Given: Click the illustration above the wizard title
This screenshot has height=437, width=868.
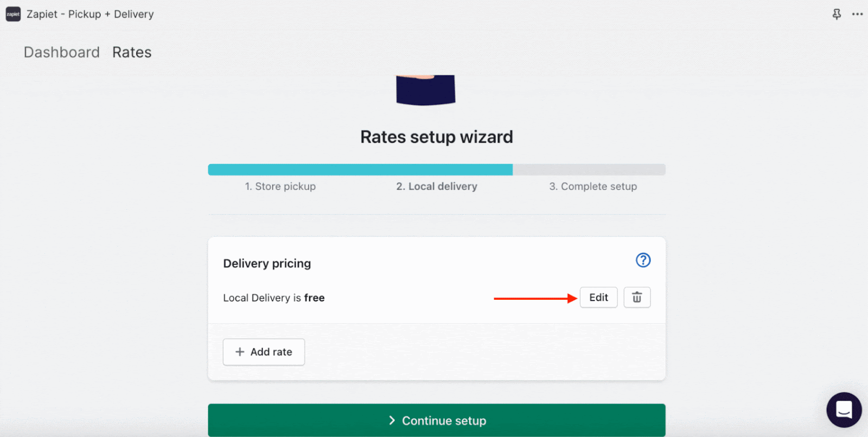Looking at the screenshot, I should click(426, 89).
